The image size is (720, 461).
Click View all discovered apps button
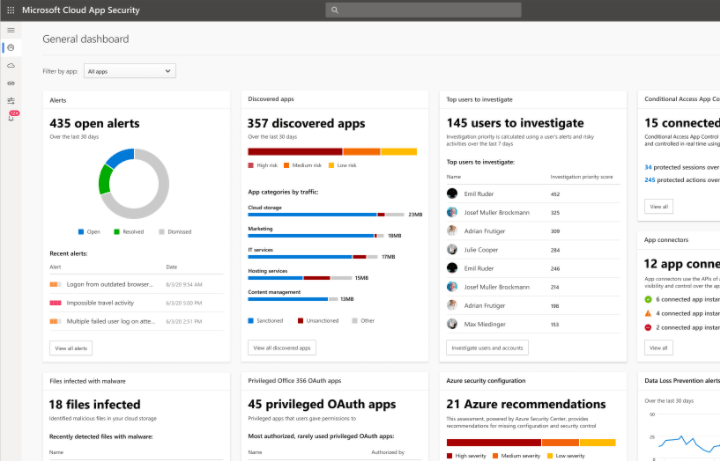click(x=281, y=348)
